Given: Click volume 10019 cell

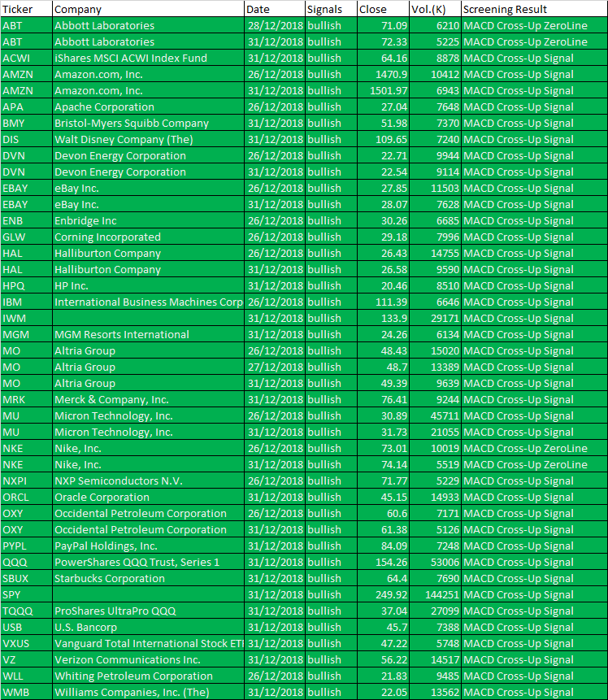Looking at the screenshot, I should (x=435, y=448).
